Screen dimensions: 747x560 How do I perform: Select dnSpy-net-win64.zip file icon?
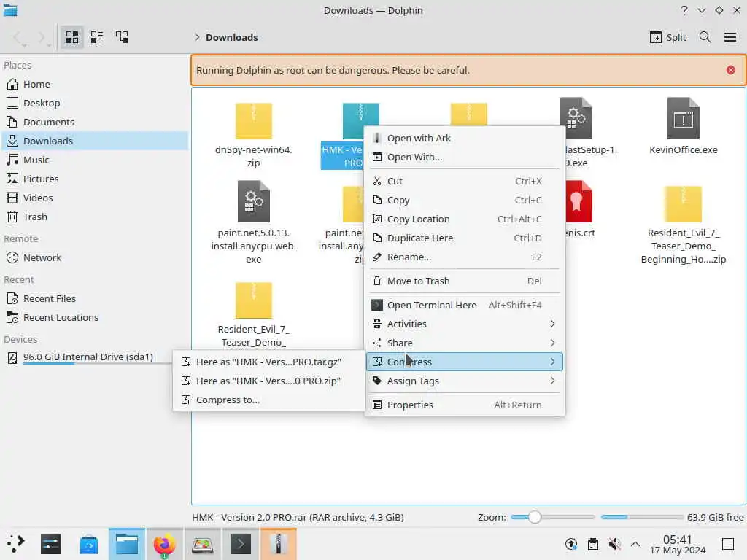tap(253, 121)
